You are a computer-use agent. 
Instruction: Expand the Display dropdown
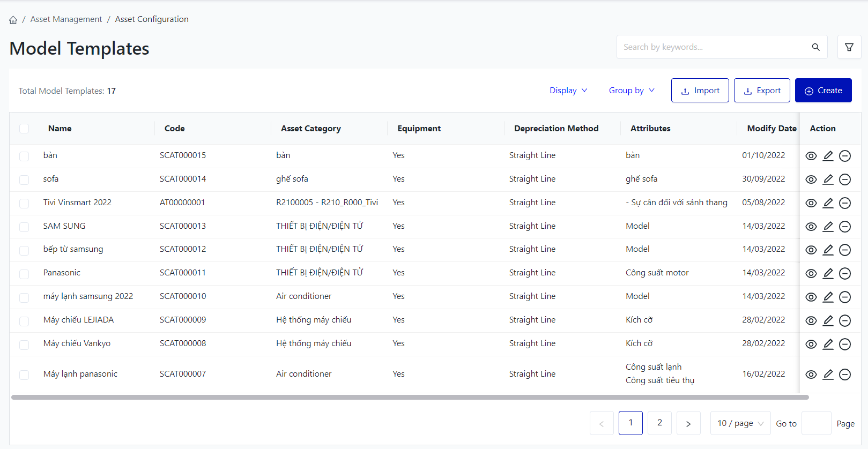568,91
